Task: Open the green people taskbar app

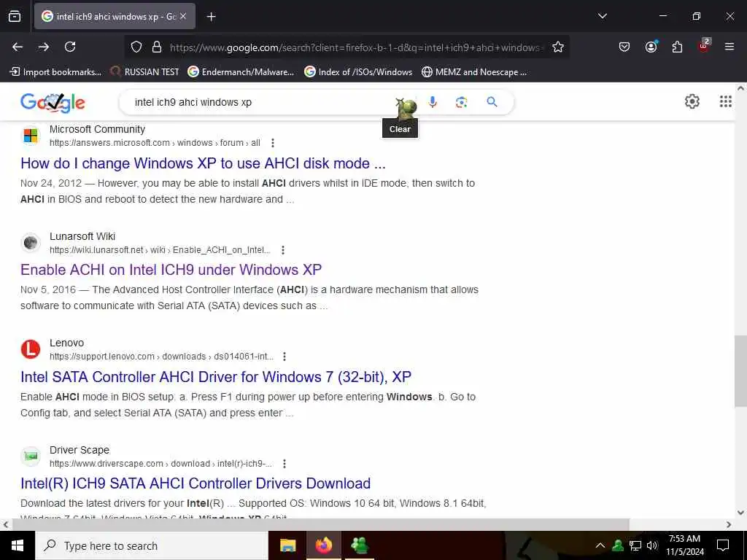Action: [x=359, y=545]
